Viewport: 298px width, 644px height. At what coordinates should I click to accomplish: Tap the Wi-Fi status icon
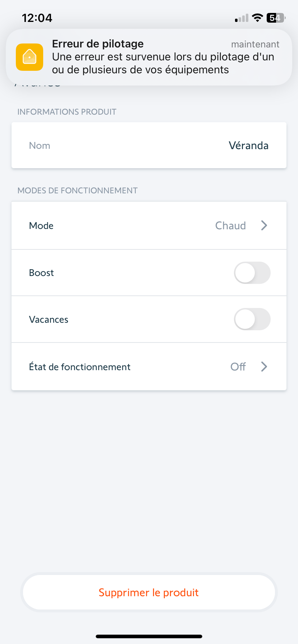[x=257, y=18]
